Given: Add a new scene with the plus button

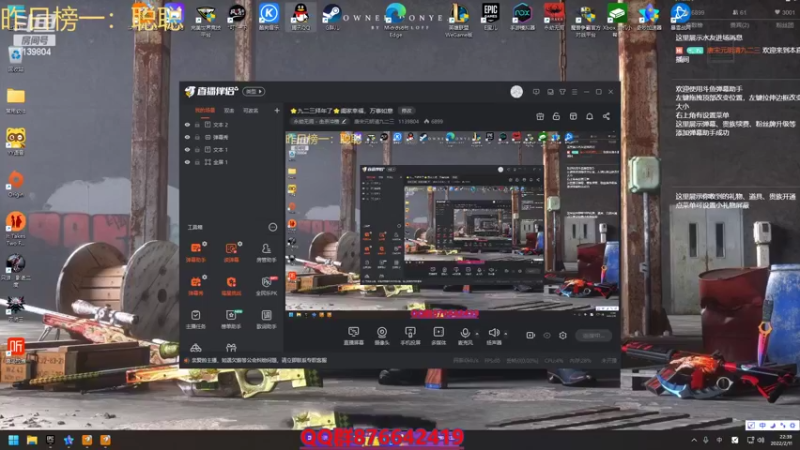Looking at the screenshot, I should (x=277, y=110).
